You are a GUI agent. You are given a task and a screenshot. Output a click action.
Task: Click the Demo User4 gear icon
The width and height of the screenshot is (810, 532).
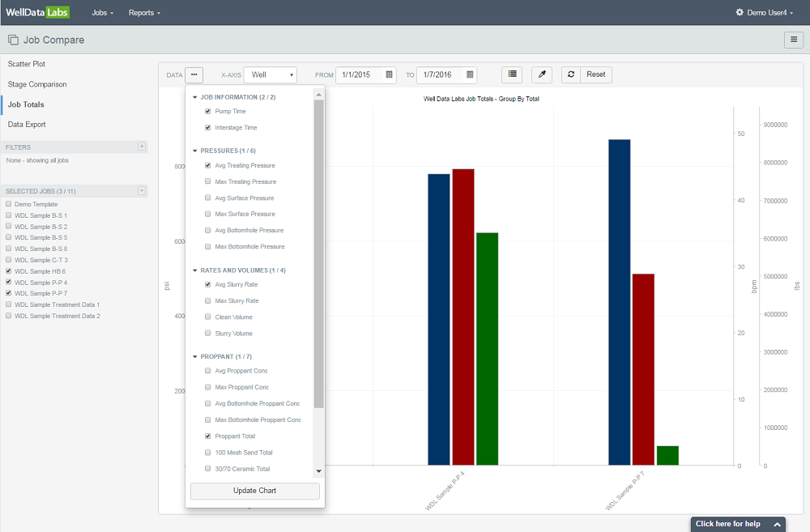click(x=740, y=12)
